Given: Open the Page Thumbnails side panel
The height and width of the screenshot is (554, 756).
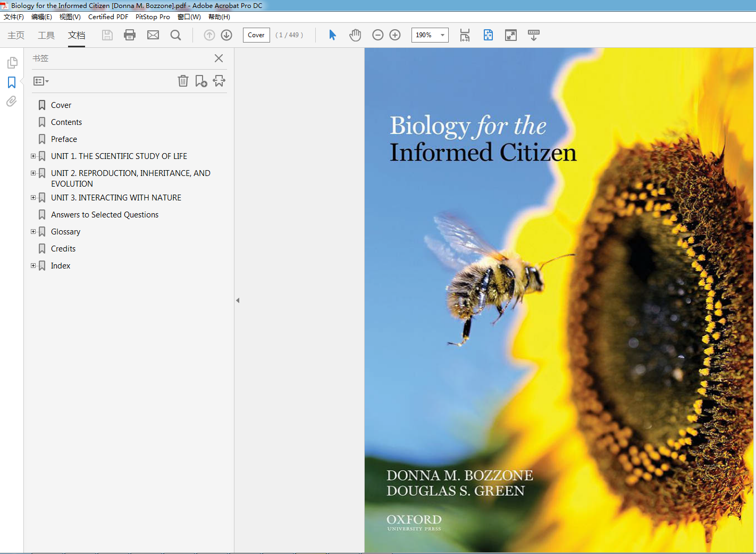Looking at the screenshot, I should [12, 63].
